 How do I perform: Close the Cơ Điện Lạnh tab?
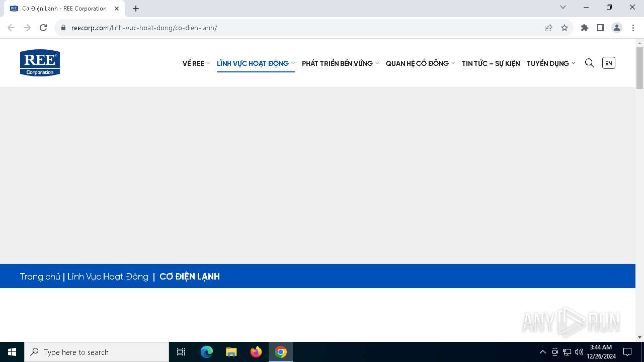click(x=117, y=9)
